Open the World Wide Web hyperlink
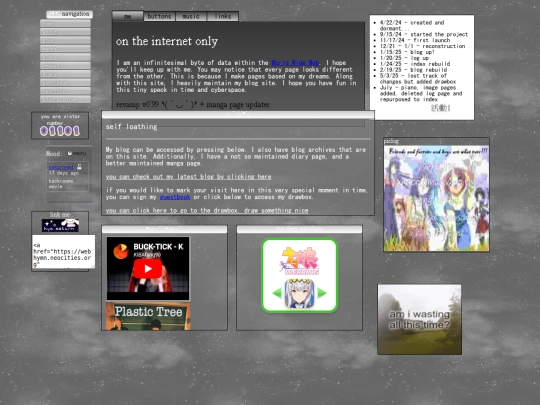 [x=295, y=63]
